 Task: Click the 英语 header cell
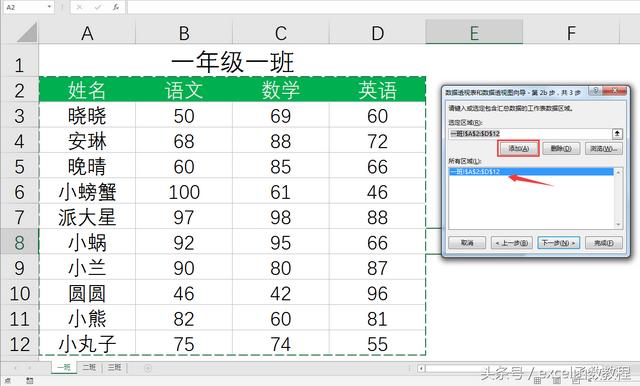(x=377, y=90)
